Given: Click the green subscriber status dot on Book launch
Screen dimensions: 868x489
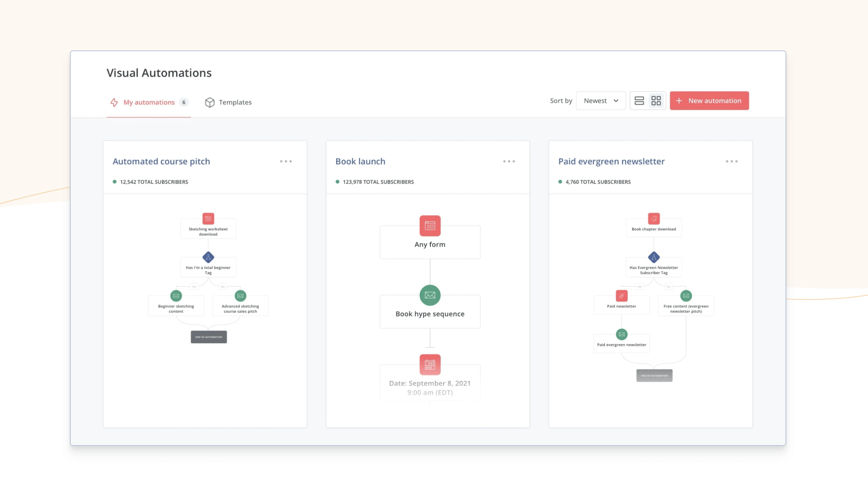Looking at the screenshot, I should pos(338,182).
